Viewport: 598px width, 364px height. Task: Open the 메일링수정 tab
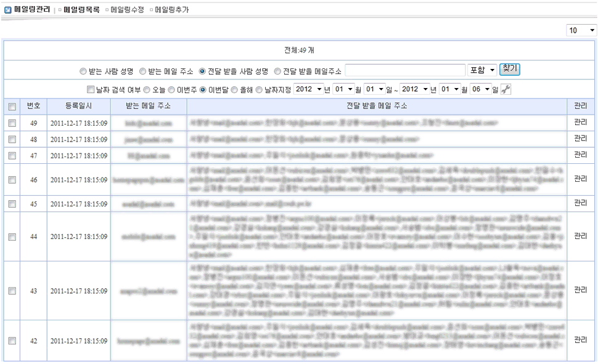coord(126,10)
